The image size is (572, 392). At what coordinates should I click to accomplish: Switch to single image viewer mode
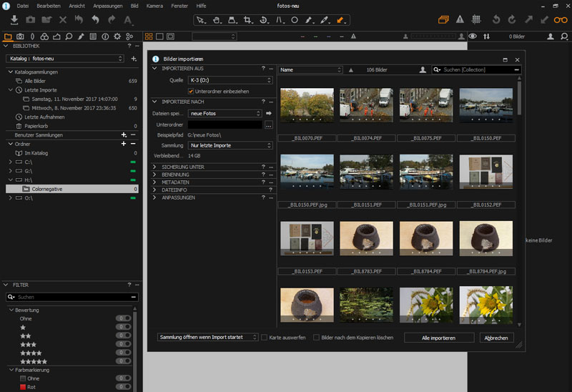(x=159, y=36)
